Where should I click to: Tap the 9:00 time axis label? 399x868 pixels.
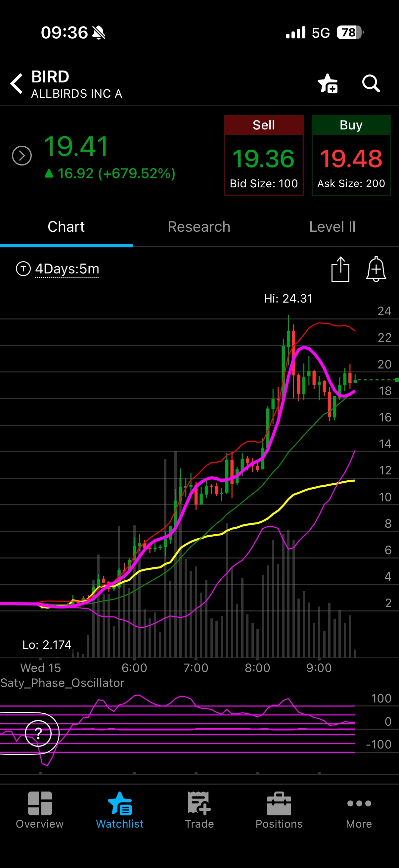pos(319,667)
